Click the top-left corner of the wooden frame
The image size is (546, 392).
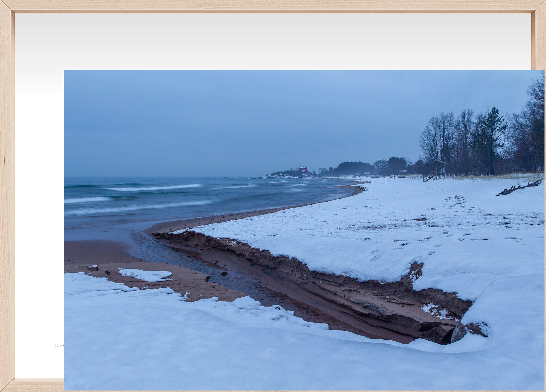coord(7,6)
